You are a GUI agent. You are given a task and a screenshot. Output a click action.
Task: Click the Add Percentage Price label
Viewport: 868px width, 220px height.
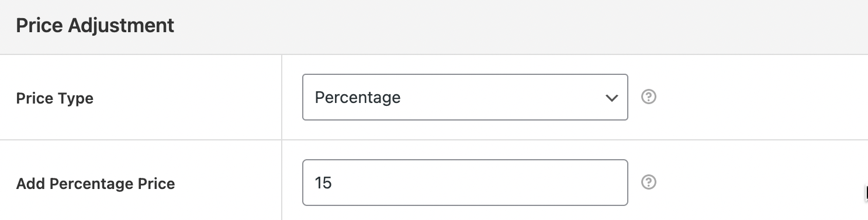pos(96,184)
